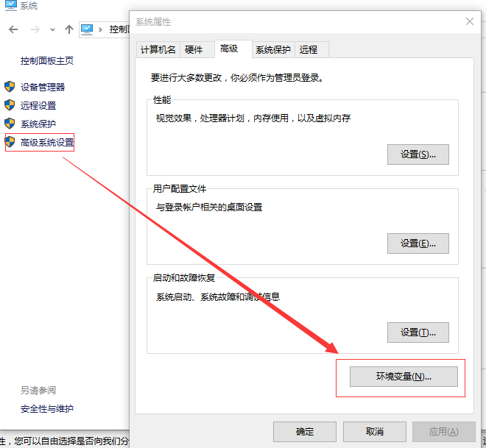Close the 系统属性 dialog
Screen dimensions: 486x448
(x=470, y=21)
